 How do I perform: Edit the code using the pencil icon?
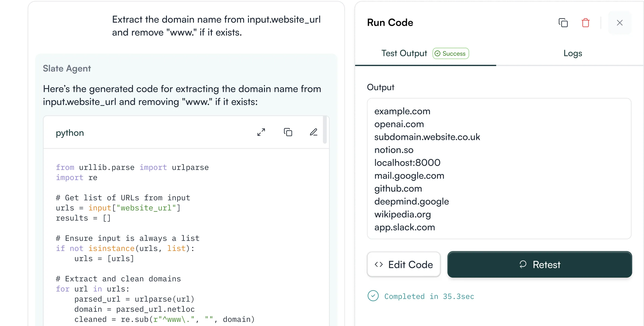(x=314, y=132)
